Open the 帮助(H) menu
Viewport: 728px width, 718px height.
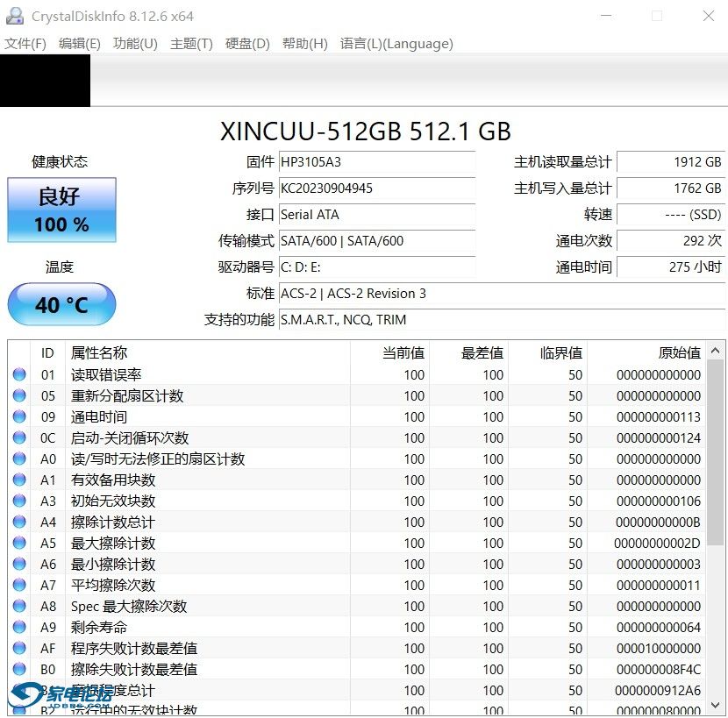(305, 44)
